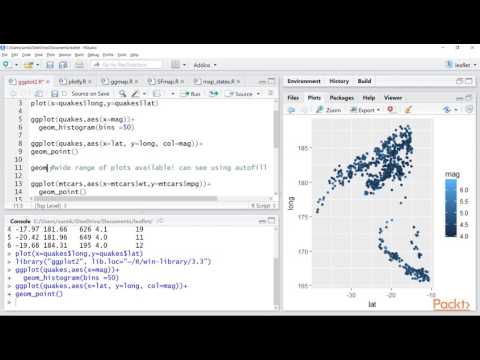Click the console working directory arrow icon
This screenshot has width=480, height=360.
pyautogui.click(x=160, y=221)
